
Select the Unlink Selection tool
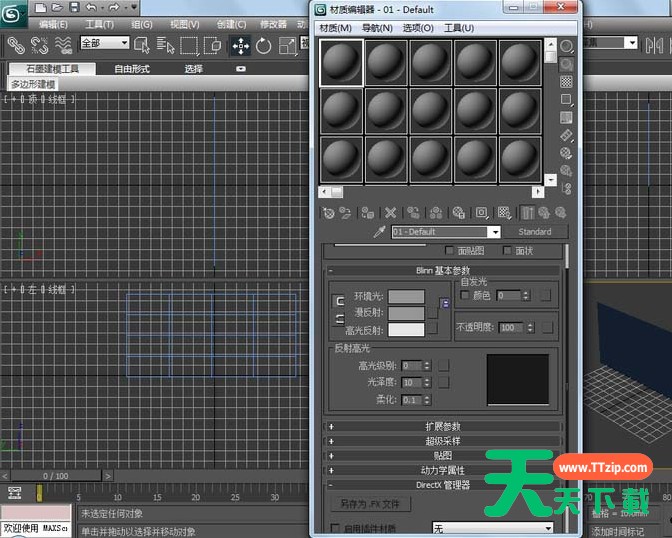(x=39, y=45)
